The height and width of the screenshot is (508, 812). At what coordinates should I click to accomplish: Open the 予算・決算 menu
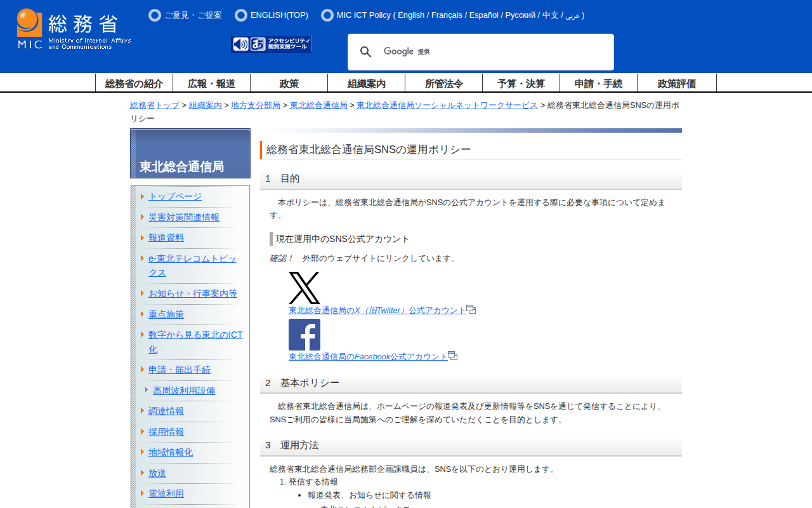(521, 83)
